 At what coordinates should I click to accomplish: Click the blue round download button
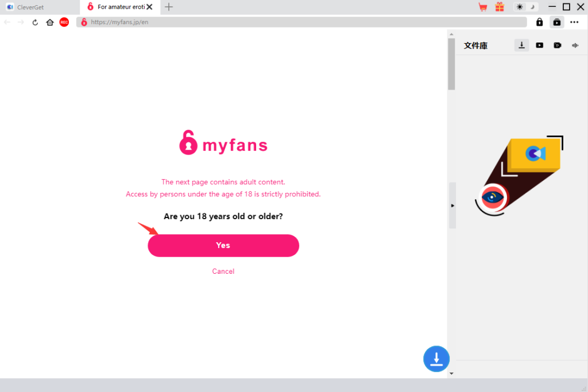[x=436, y=359]
